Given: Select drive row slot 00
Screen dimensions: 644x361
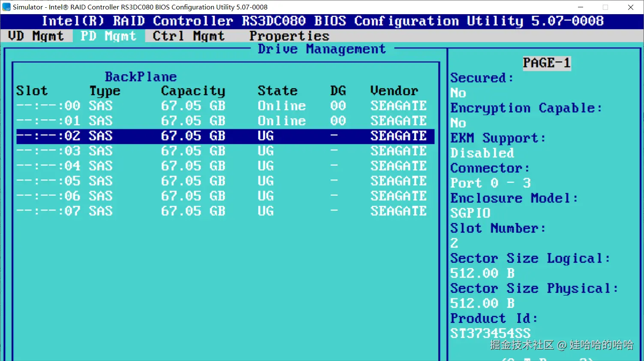Looking at the screenshot, I should tap(225, 106).
